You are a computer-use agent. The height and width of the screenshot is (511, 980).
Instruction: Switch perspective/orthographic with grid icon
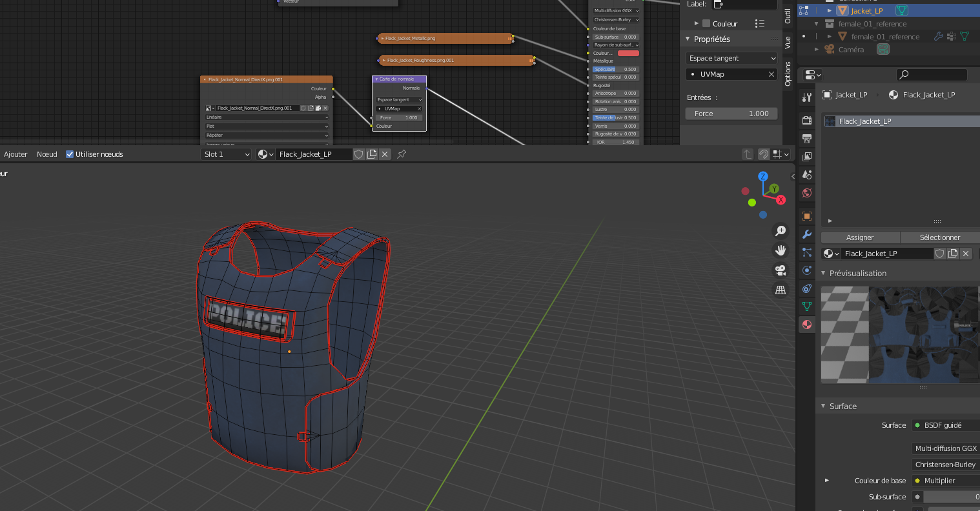coord(781,290)
